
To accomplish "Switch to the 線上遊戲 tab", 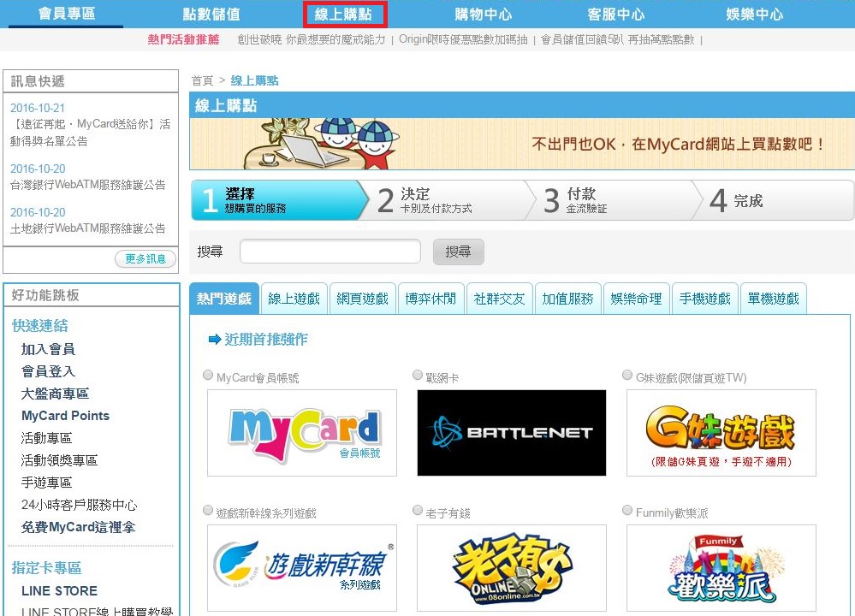I will click(x=294, y=299).
